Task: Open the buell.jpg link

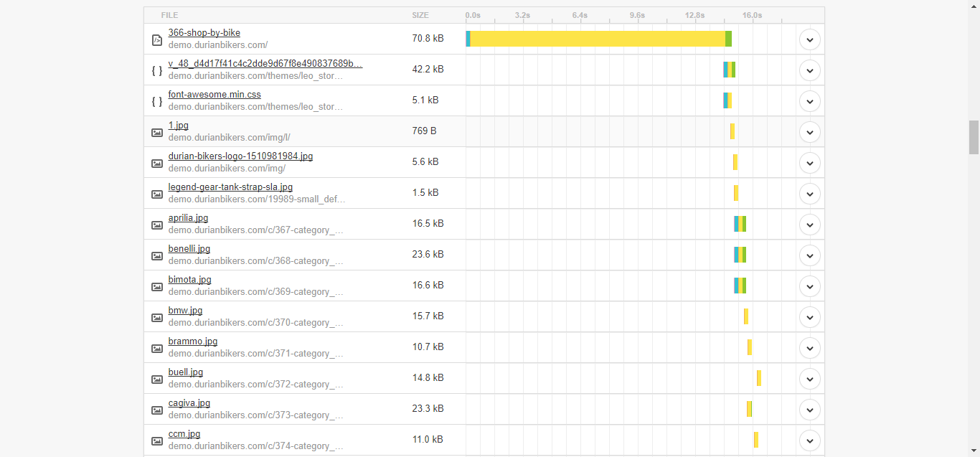Action: 186,372
